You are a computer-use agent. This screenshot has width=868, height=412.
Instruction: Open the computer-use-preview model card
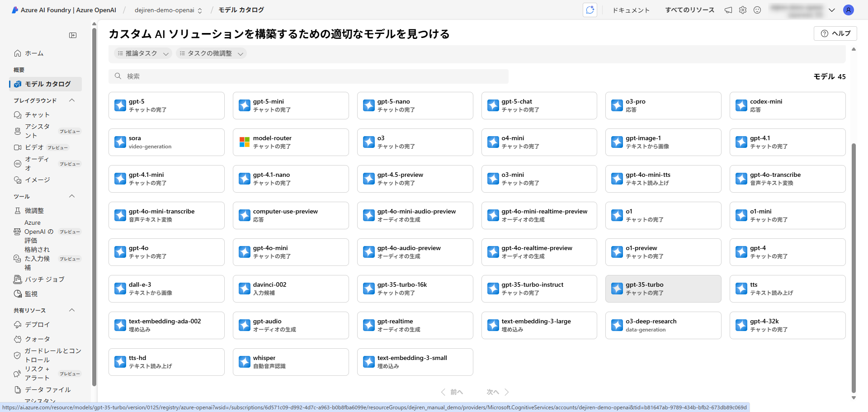point(291,215)
